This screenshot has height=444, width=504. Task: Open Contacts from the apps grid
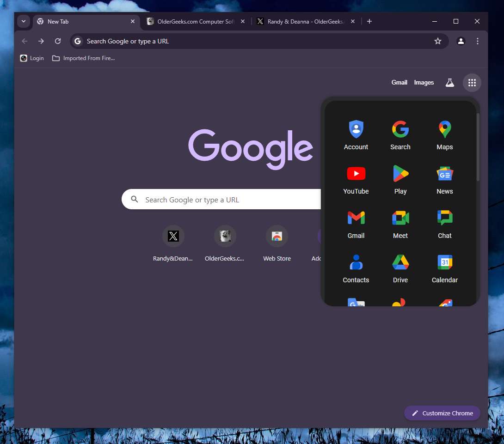356,268
